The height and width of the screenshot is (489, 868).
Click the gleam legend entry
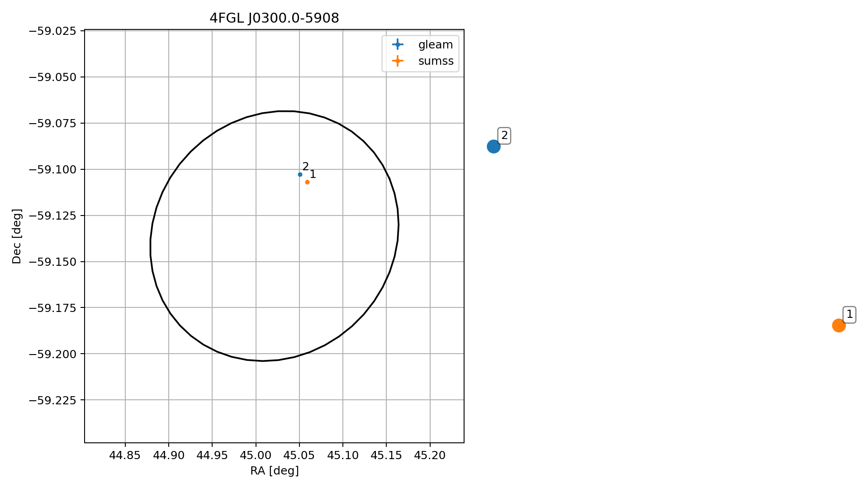[x=422, y=44]
